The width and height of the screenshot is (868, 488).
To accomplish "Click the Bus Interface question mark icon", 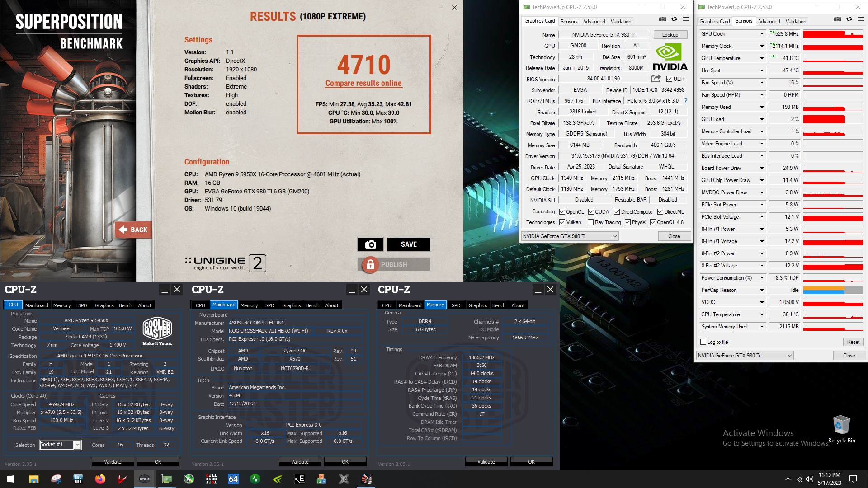I will (x=686, y=101).
